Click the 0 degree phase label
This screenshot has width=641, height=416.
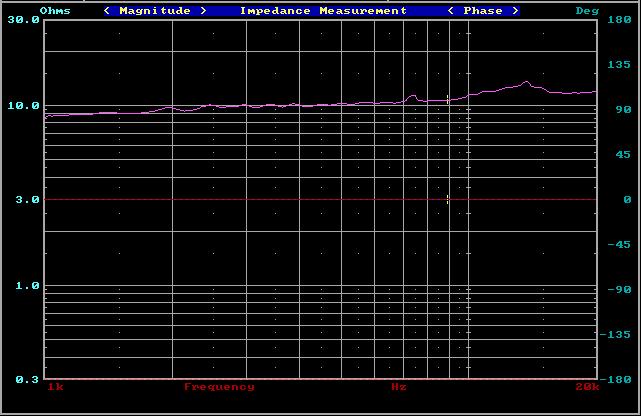pos(628,200)
